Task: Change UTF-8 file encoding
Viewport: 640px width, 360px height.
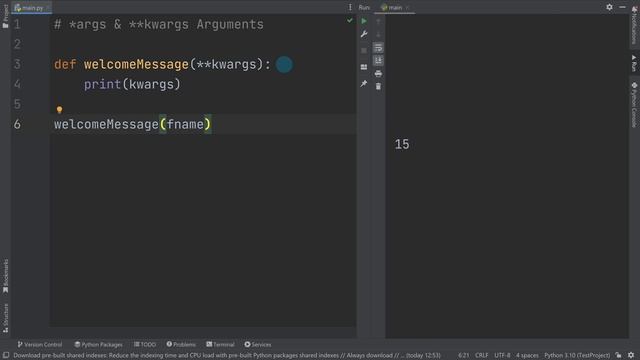Action: click(502, 356)
